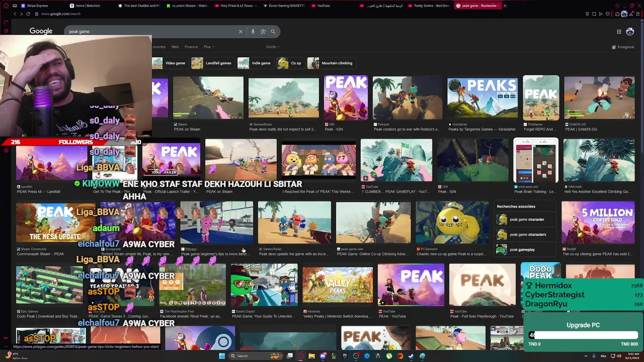The image size is (644, 362).
Task: Open the Google account avatar
Action: coord(630,32)
